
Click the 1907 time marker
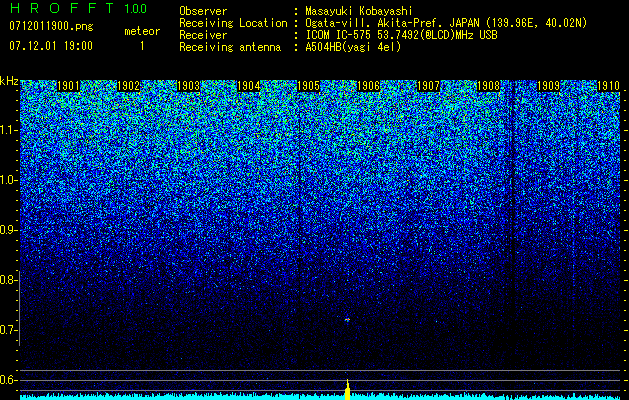point(428,86)
